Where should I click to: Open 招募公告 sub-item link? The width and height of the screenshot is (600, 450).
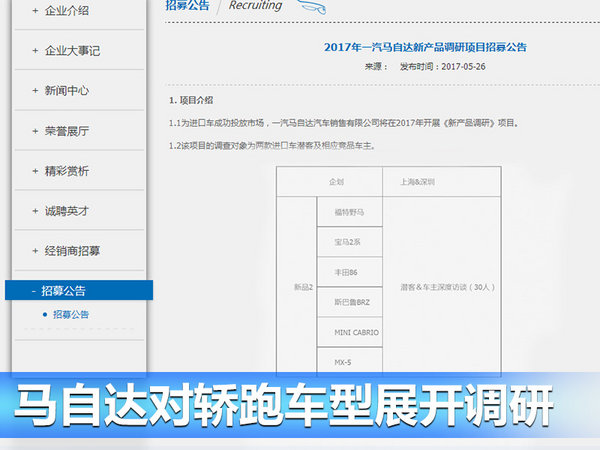click(x=71, y=315)
